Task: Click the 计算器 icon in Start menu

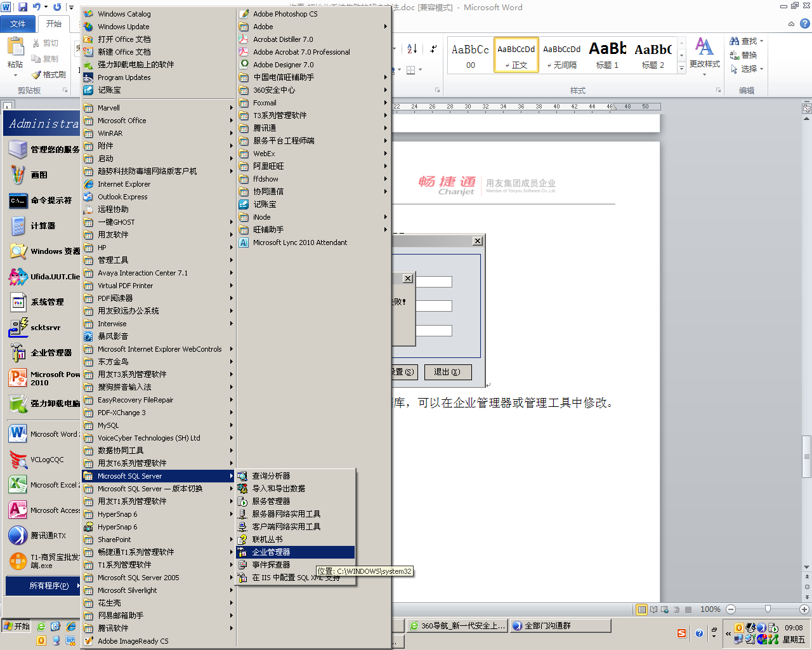Action: pos(18,226)
